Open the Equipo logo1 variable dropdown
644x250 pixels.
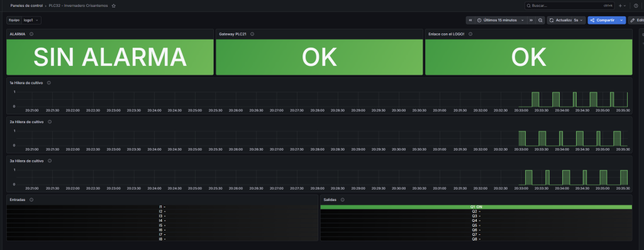tap(31, 20)
